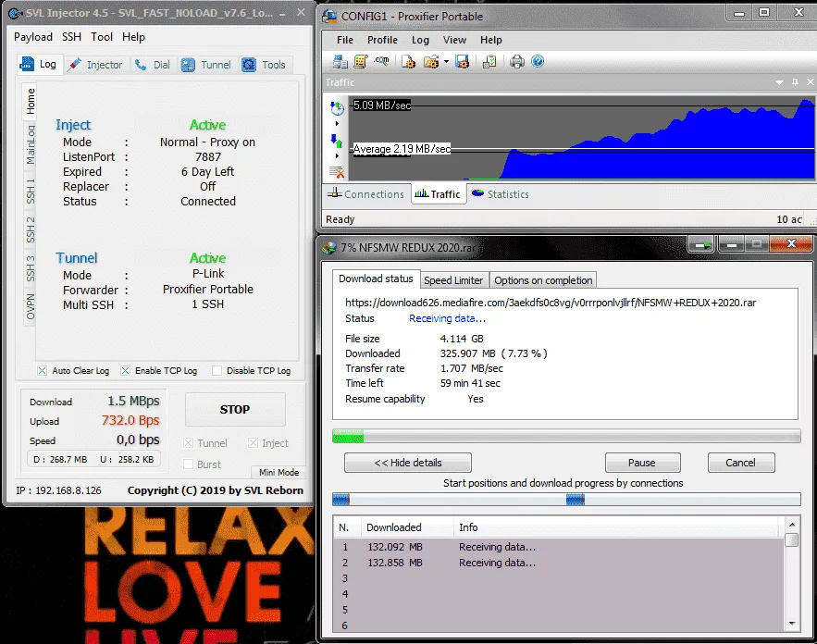Open the Help question mark icon
The width and height of the screenshot is (817, 644).
(x=538, y=61)
